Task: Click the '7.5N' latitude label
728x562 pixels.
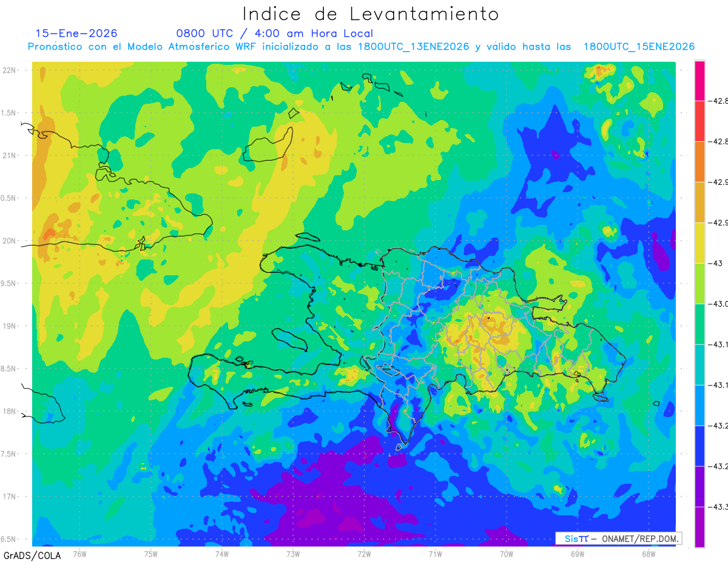Action: click(8, 454)
